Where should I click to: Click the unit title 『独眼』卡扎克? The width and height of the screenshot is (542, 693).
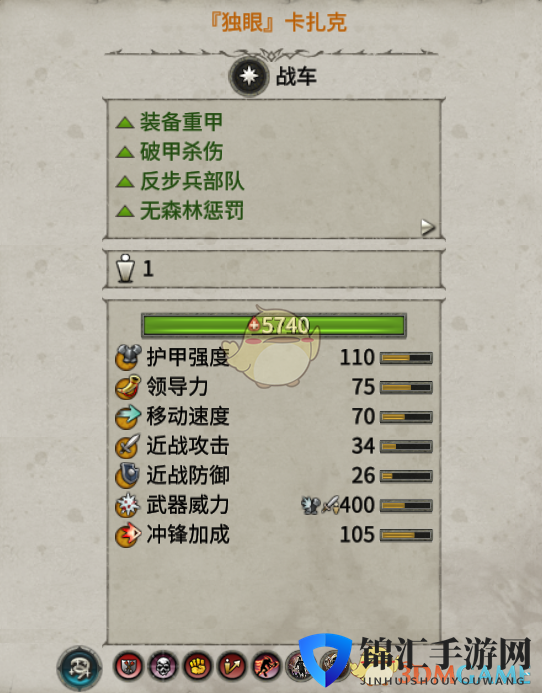click(278, 23)
